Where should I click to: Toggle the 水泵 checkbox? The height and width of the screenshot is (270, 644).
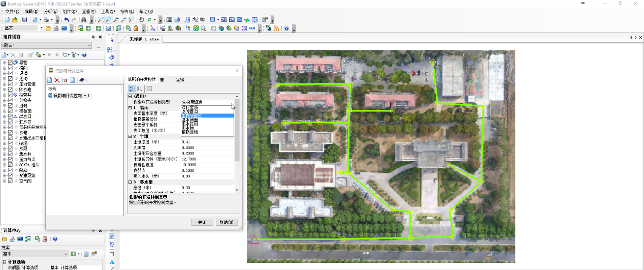(10, 149)
